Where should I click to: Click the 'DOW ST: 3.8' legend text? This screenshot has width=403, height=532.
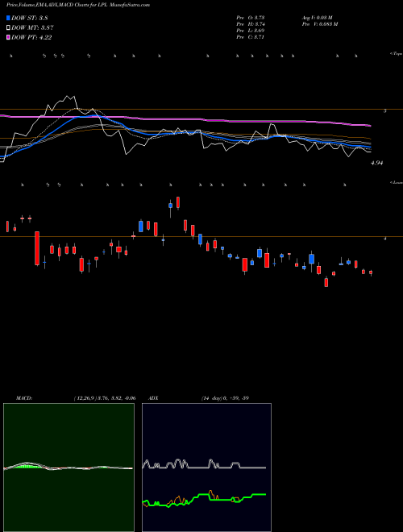(30, 19)
